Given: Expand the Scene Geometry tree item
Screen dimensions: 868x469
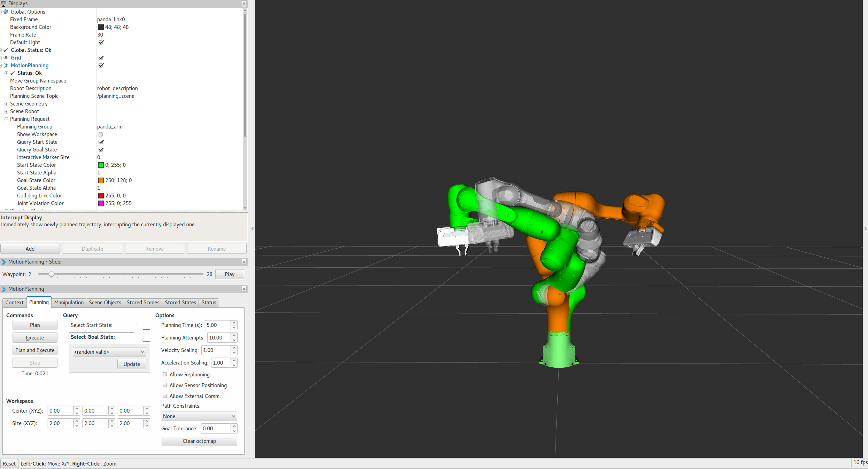Looking at the screenshot, I should 6,104.
